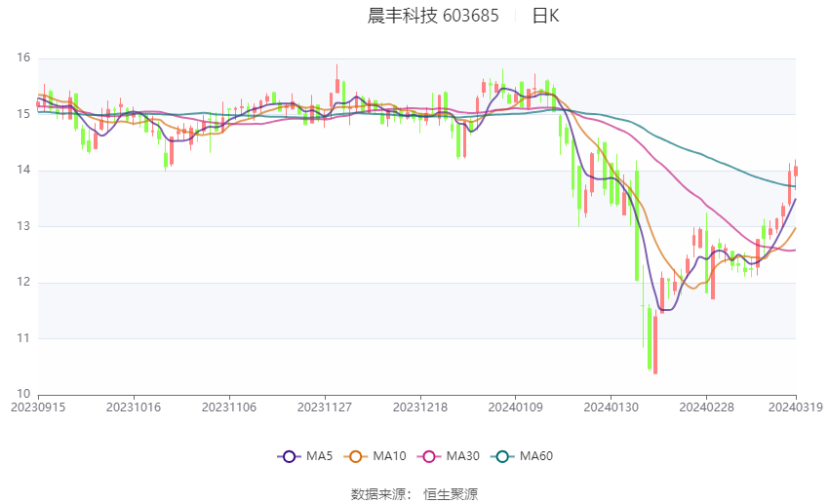Click the MA60 teal legend circle marker
This screenshot has height=504, width=829.
pos(503,456)
